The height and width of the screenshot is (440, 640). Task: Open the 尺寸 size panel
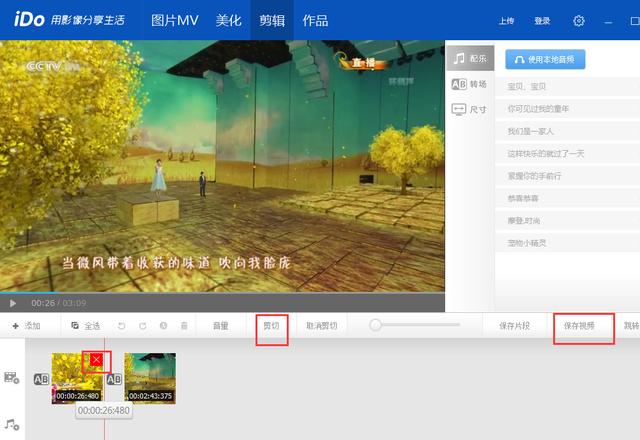coord(469,109)
